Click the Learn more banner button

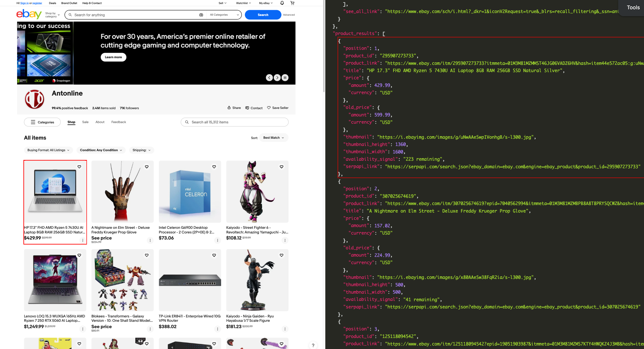point(113,57)
